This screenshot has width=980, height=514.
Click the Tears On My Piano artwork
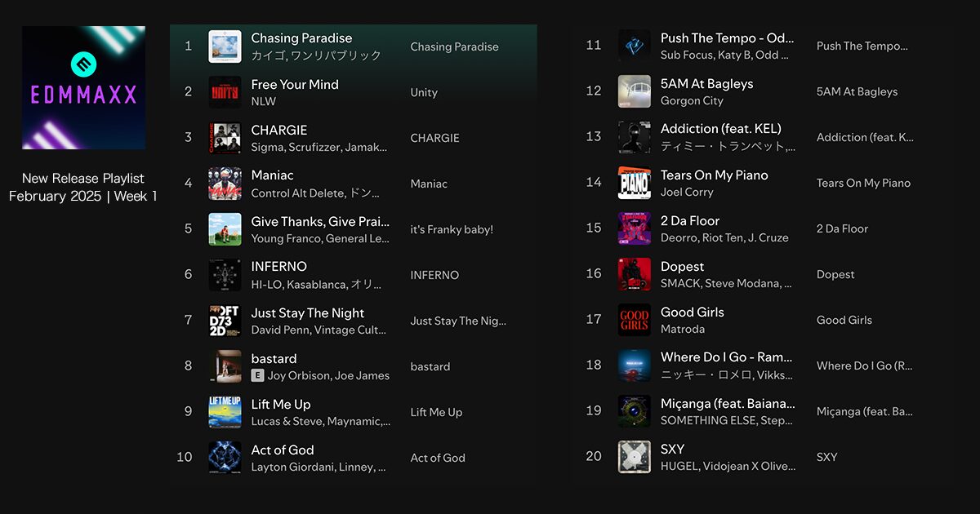coord(635,183)
